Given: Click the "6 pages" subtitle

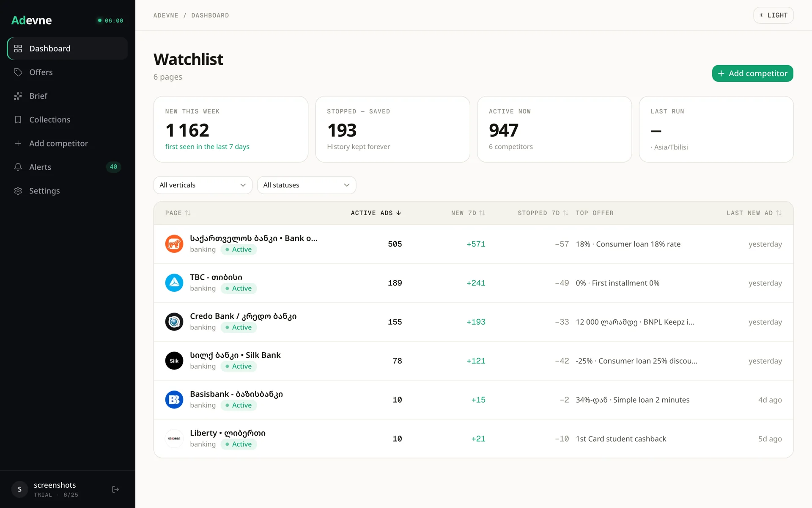Looking at the screenshot, I should (168, 77).
